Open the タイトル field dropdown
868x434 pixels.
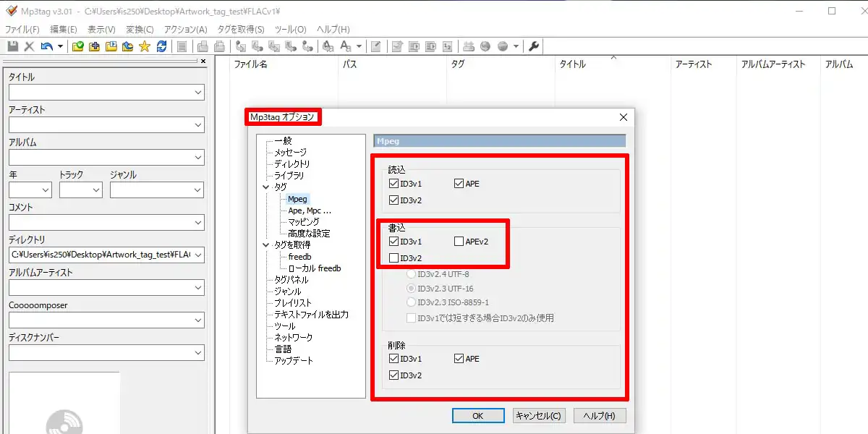click(x=198, y=93)
